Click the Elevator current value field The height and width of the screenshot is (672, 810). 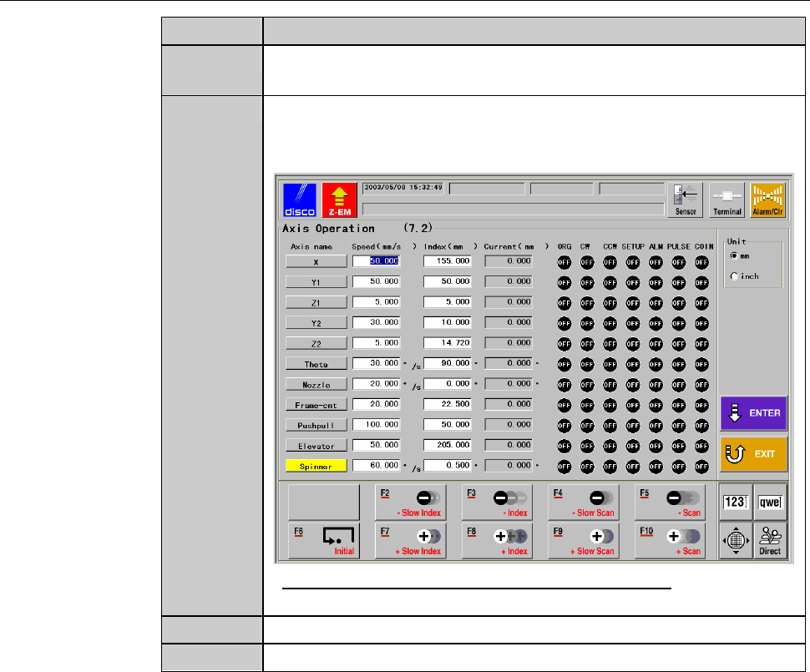(509, 445)
